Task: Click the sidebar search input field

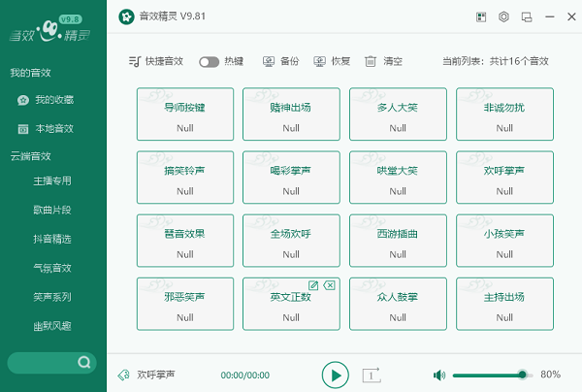Action: (44, 363)
